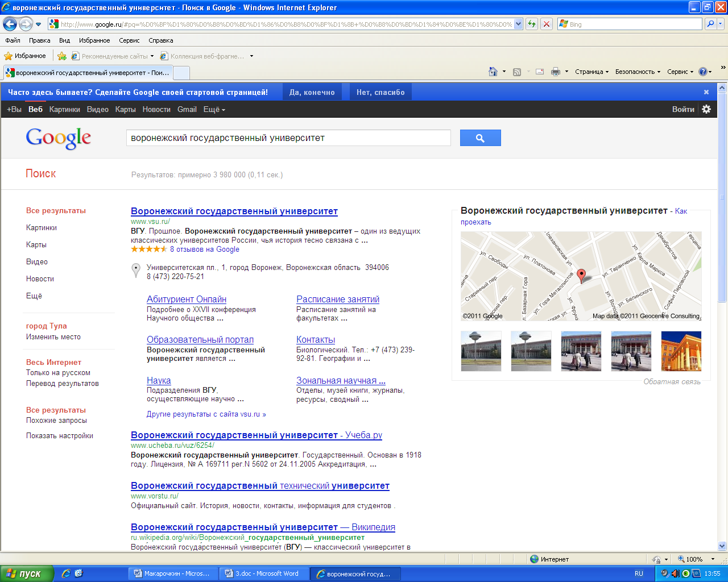Switch to 3.doc Microsoft Word taskbar window
728x582 pixels.
pos(264,573)
